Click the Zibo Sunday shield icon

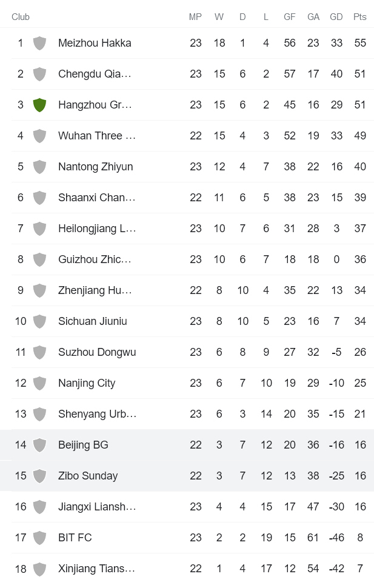[39, 476]
